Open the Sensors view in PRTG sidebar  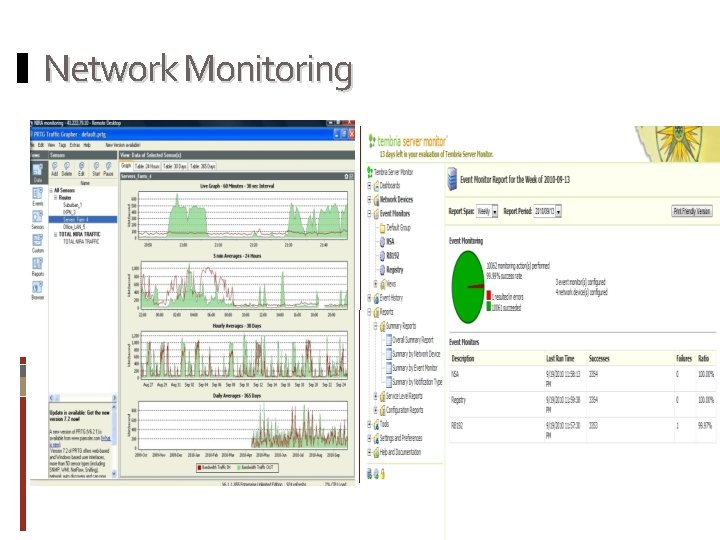(x=38, y=219)
